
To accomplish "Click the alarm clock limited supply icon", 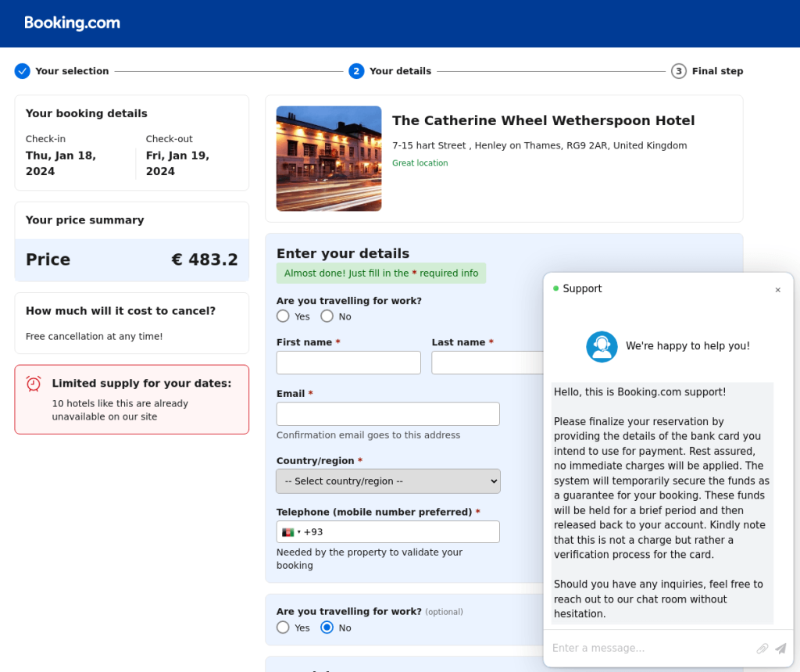I will point(34,384).
